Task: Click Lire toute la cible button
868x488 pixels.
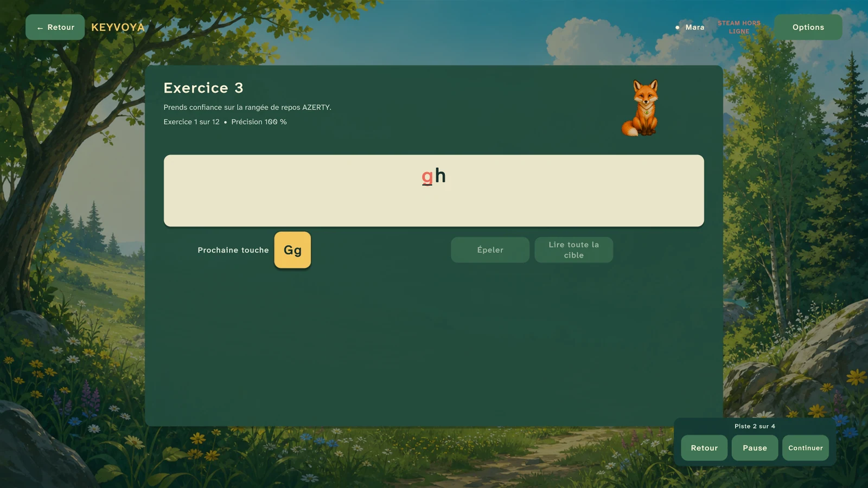Action: (573, 250)
